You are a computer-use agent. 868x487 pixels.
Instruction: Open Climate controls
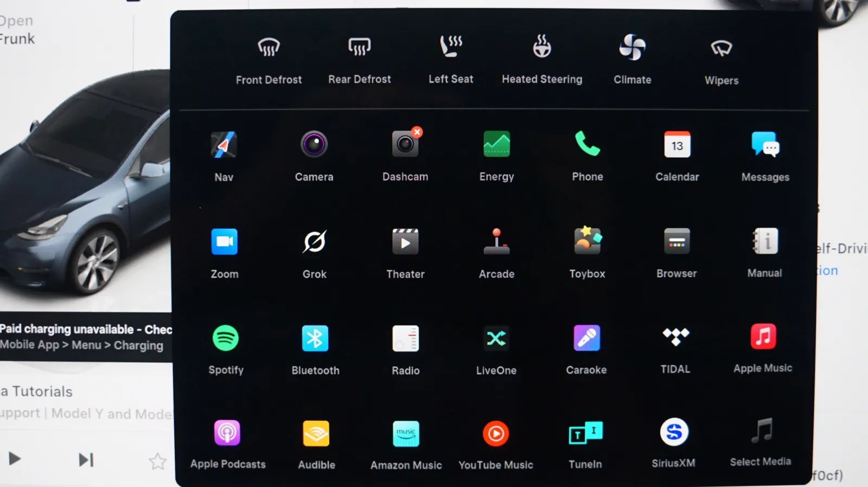coord(632,48)
